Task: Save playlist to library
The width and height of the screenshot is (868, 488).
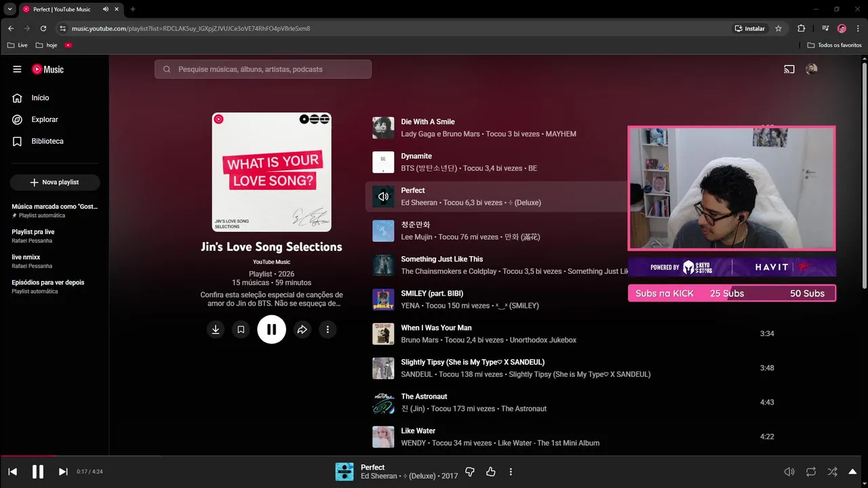Action: (240, 329)
